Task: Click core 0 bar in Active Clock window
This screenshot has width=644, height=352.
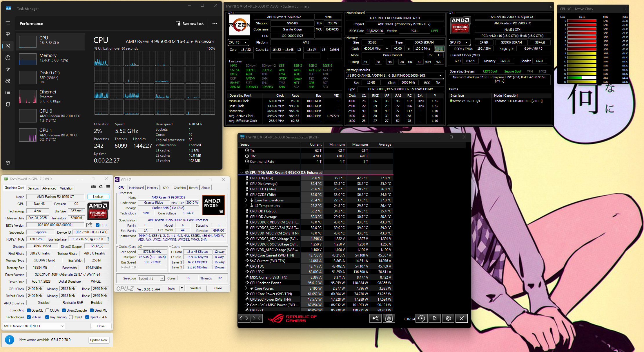Action: tap(582, 21)
